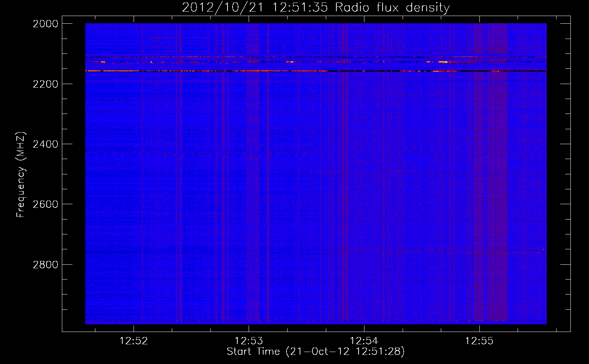
Task: Click the plot title '2012/10/21 12:51:35 Radio flux density'
Action: (316, 7)
